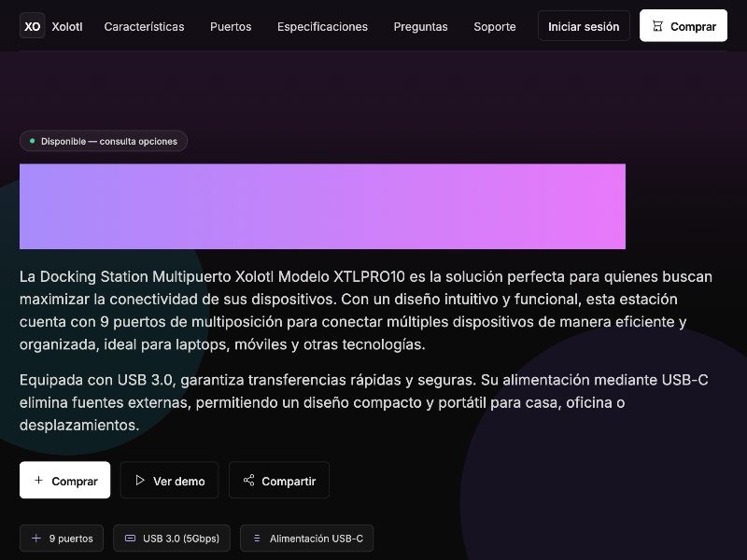Viewport: 747px width, 560px height.
Task: Click the paragraph starting with Equipada con USB 3.0
Action: tap(365, 402)
